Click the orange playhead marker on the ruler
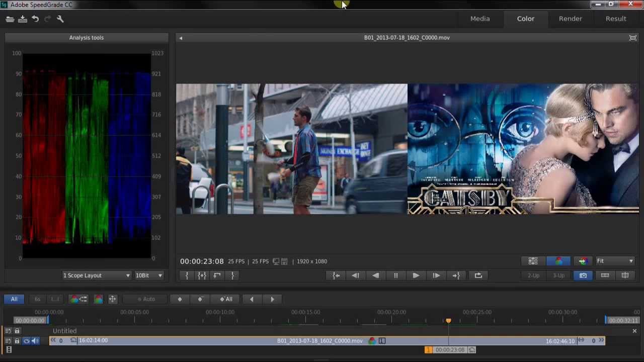 pos(448,320)
